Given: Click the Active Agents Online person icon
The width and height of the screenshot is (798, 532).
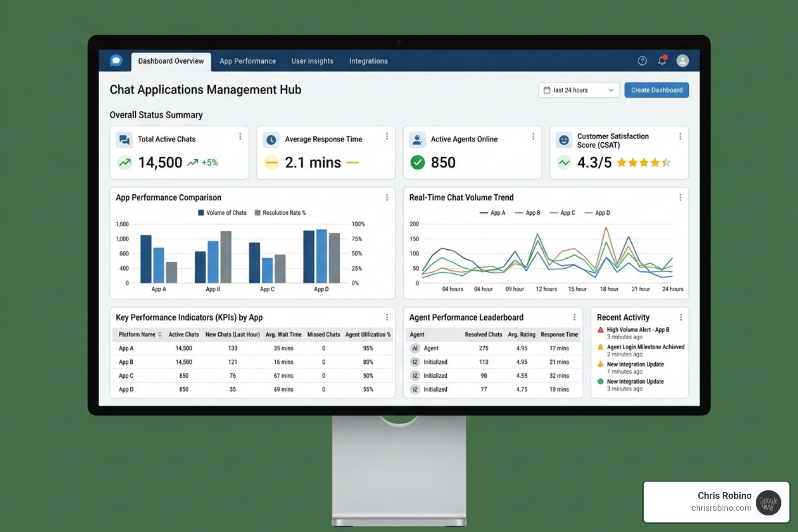Looking at the screenshot, I should (417, 140).
